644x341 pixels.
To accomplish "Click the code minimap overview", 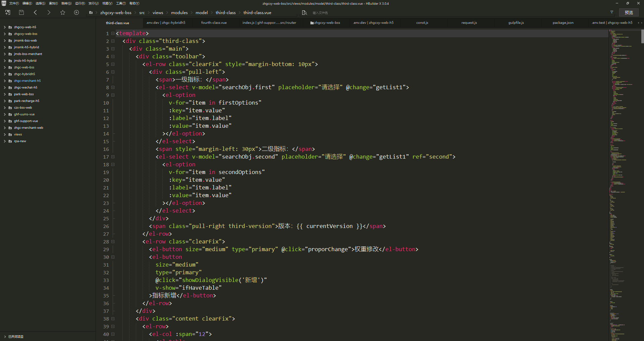I will click(624, 184).
